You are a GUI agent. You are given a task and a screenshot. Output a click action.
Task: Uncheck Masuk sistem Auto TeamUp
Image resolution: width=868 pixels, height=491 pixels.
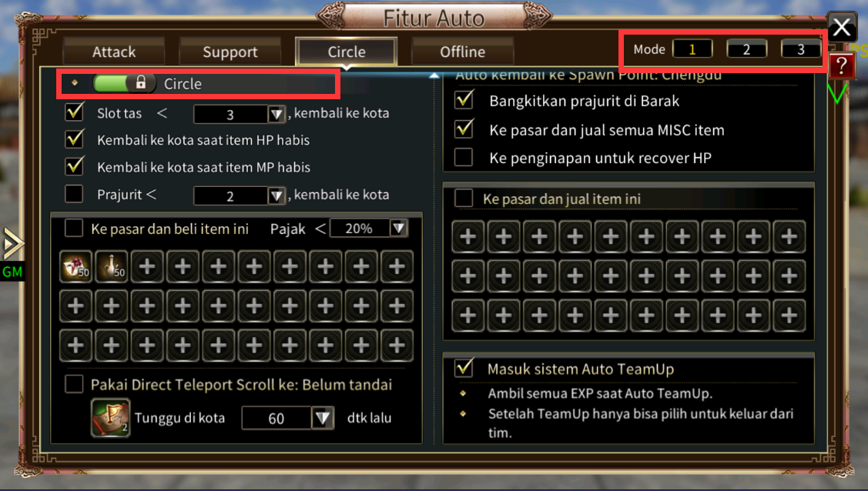click(x=464, y=368)
